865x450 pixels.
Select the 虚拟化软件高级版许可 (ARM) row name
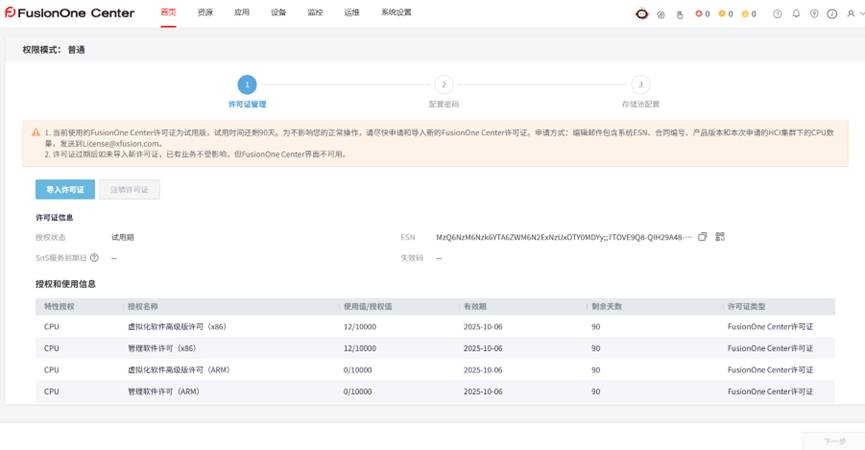point(179,369)
